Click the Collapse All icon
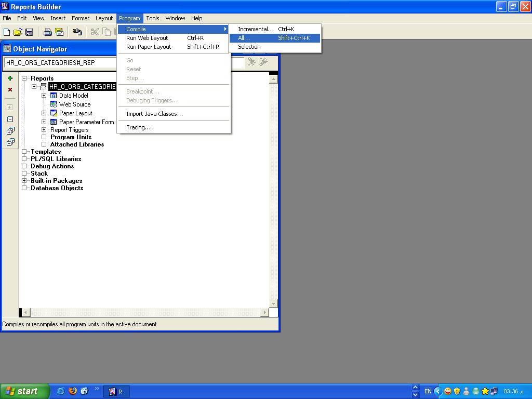Screen dimensions: 532x399 point(10,142)
